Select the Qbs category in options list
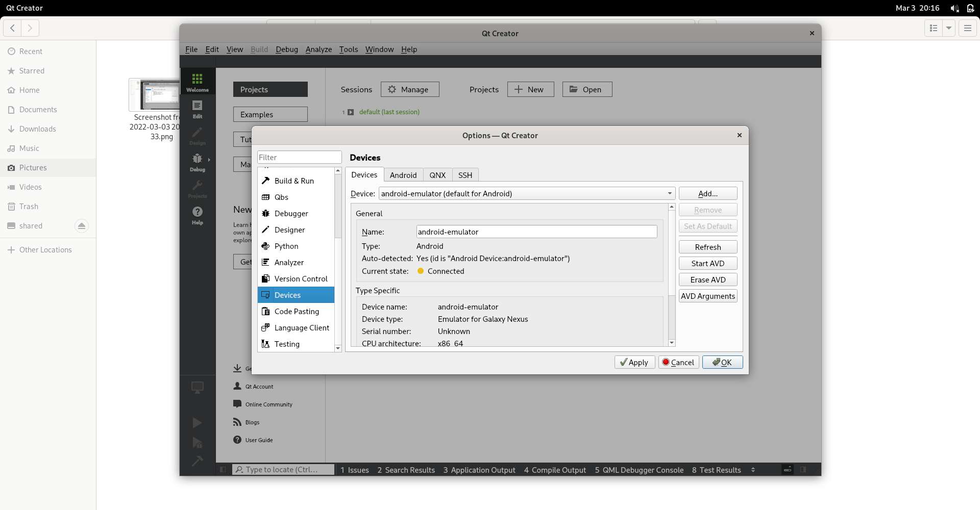 tap(296, 197)
